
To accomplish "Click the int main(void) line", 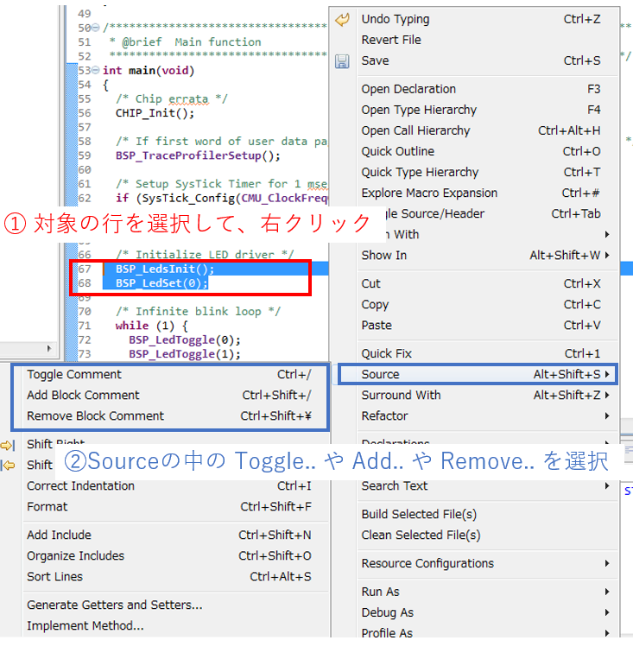I will [149, 70].
